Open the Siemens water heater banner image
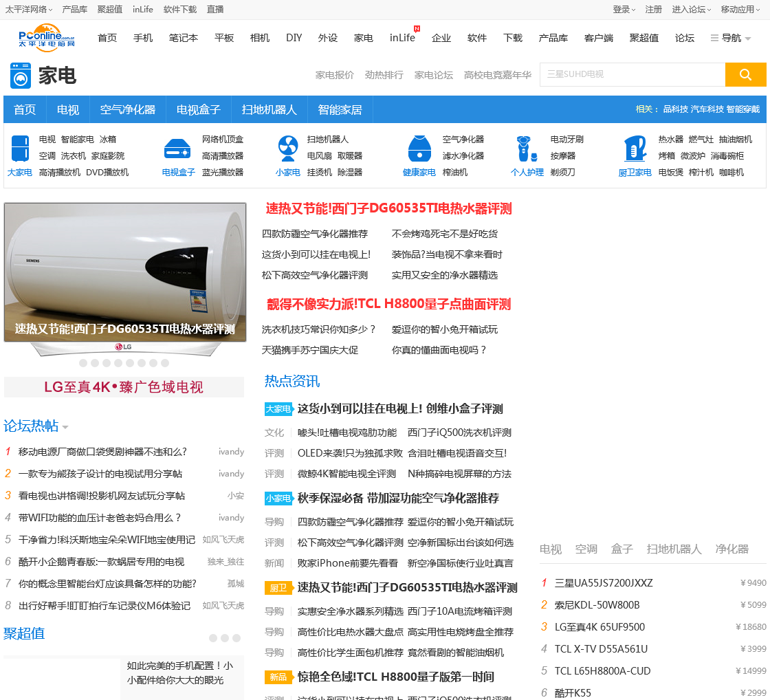Viewport: 770px width, 700px height. (125, 272)
